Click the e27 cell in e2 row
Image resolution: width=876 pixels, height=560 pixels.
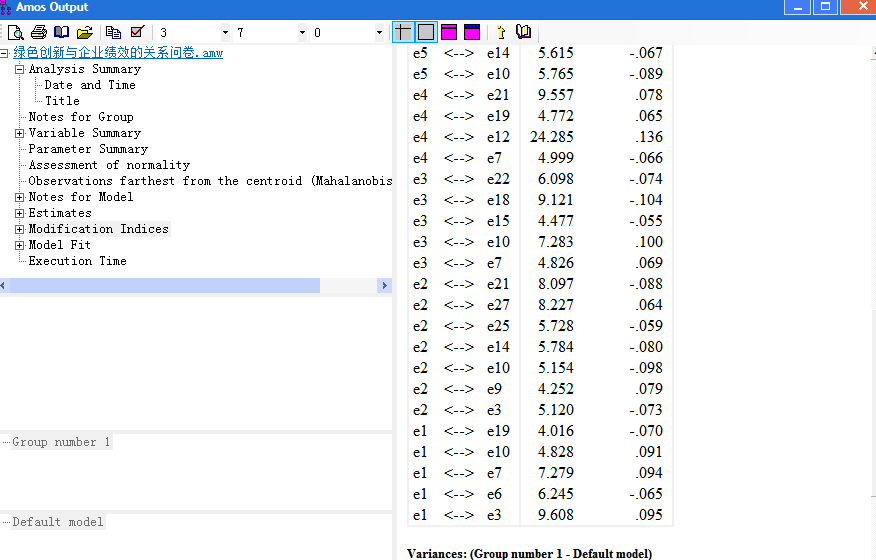click(498, 305)
